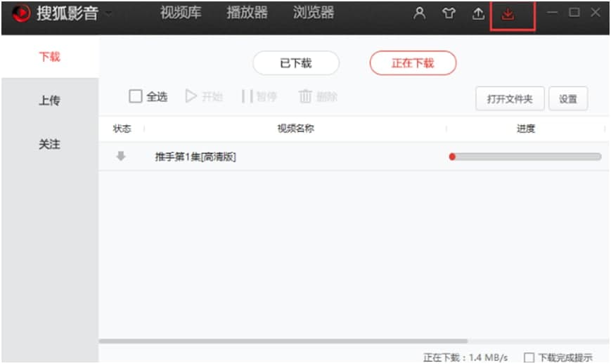Click the 进度 column header

click(526, 129)
